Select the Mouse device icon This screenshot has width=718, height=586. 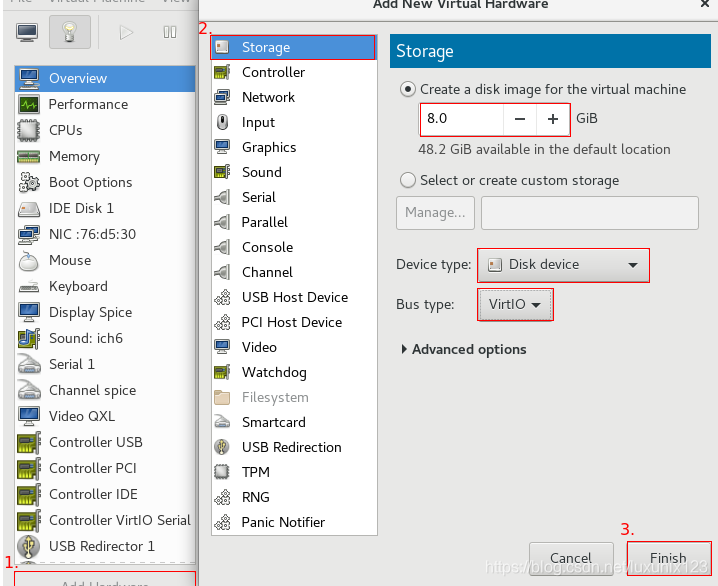point(28,260)
